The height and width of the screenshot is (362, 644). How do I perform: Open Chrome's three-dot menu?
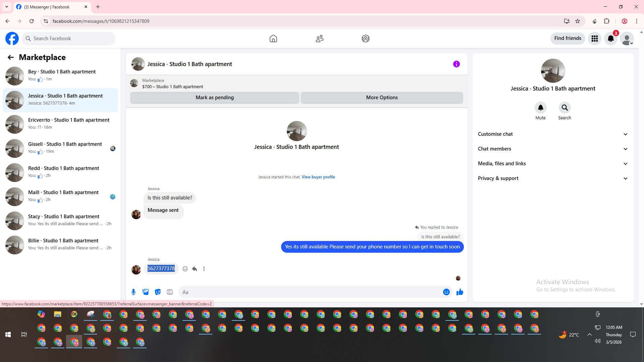click(x=637, y=21)
